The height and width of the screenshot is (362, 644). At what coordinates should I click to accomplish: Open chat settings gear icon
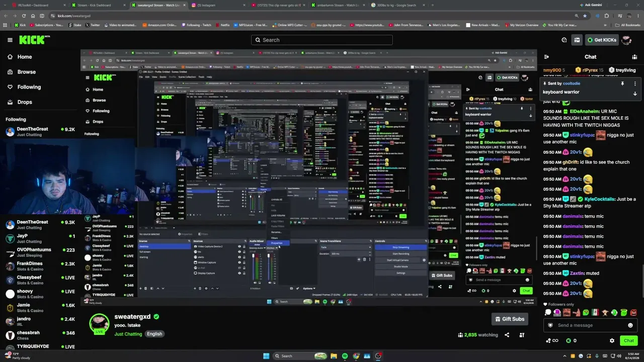click(x=612, y=340)
